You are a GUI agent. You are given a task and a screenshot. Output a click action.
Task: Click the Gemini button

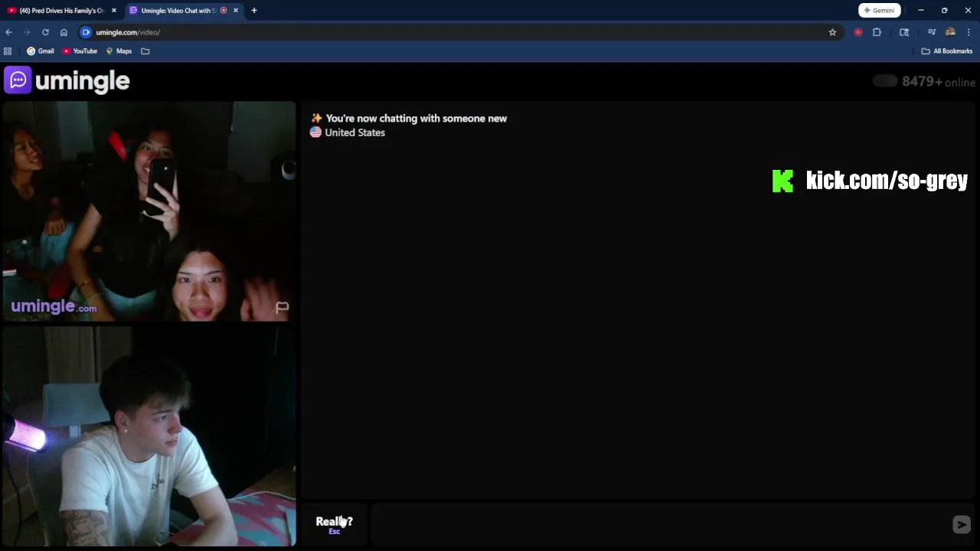(x=879, y=10)
